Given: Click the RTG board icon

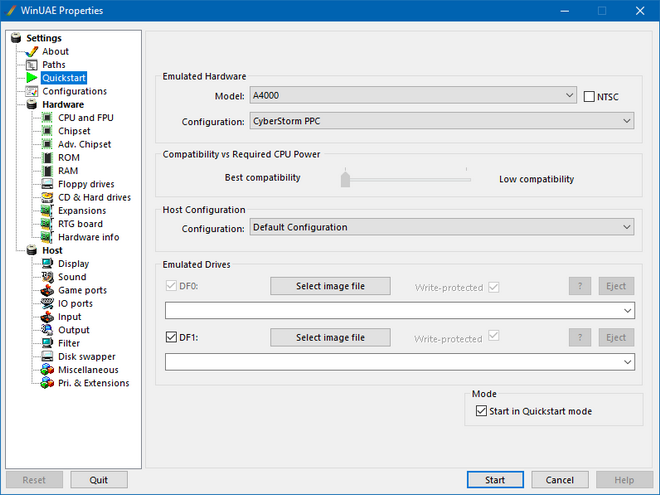Looking at the screenshot, I should tap(47, 224).
